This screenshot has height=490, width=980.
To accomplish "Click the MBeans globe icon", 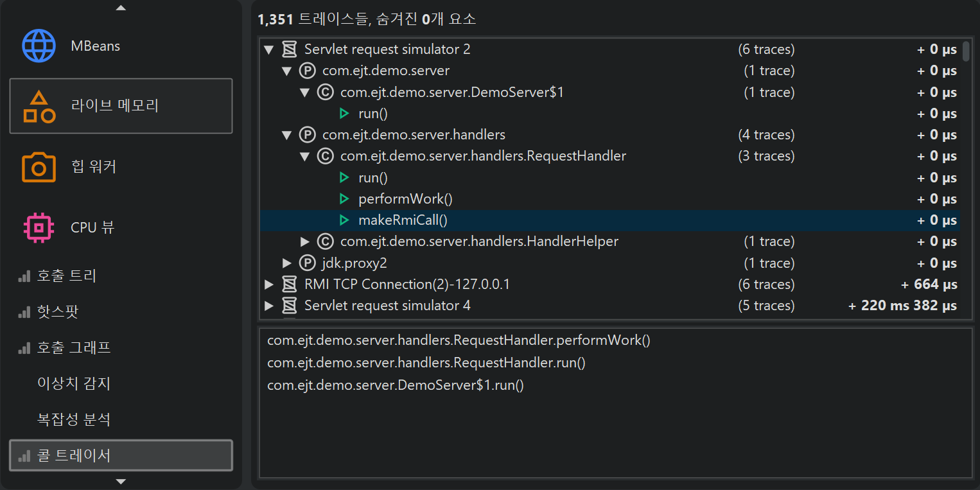I will pos(39,46).
